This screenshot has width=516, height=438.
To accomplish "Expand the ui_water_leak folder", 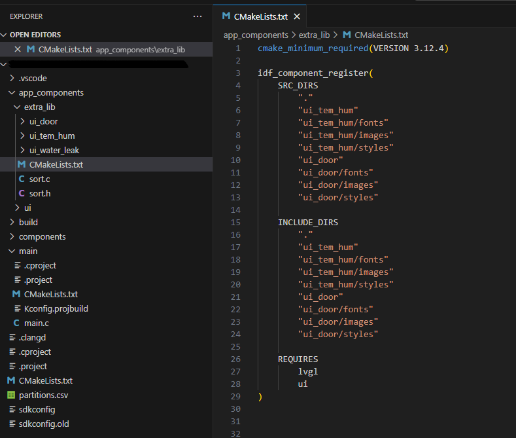I will tap(54, 150).
